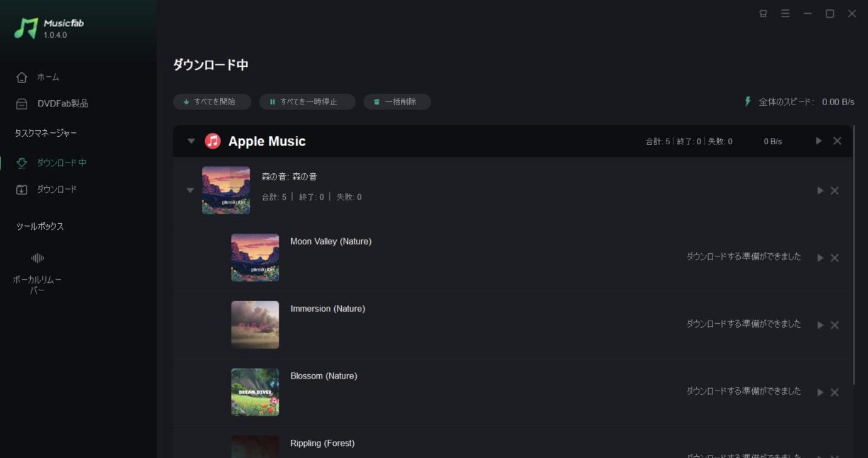Start downloading Moon Valley (Nature)
Viewport: 868px width, 458px height.
pyautogui.click(x=820, y=258)
